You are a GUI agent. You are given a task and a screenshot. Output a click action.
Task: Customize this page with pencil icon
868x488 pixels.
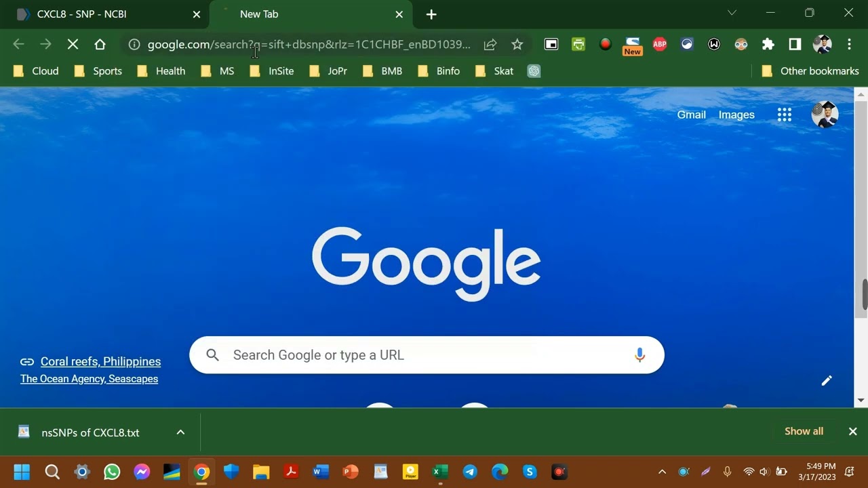(x=827, y=381)
